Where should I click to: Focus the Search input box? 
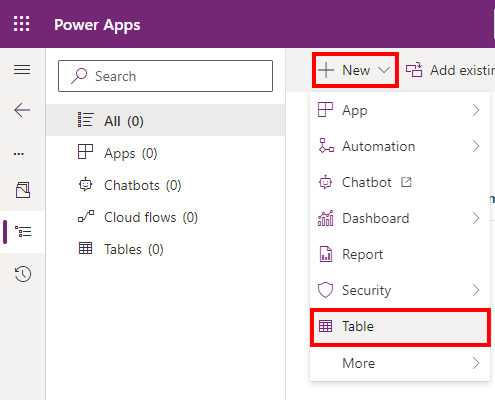tap(165, 76)
